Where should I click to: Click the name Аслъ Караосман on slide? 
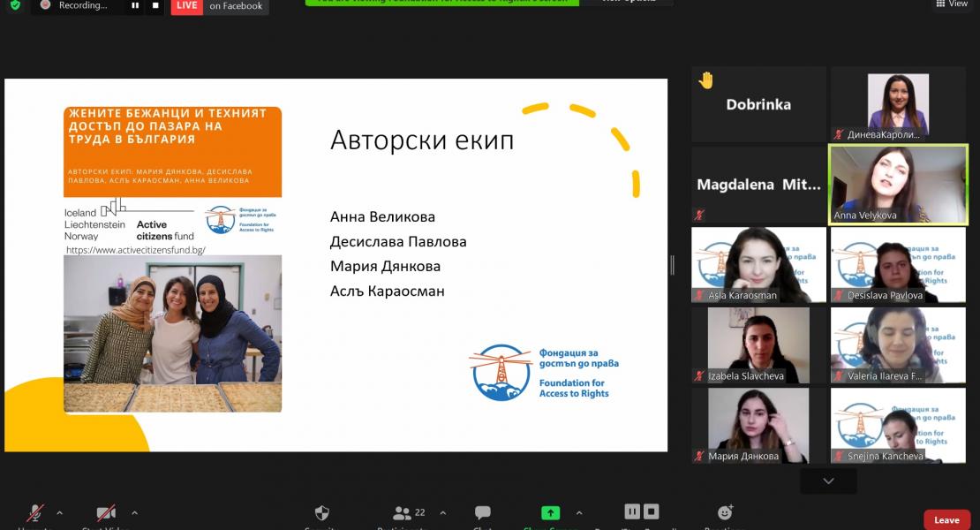387,291
